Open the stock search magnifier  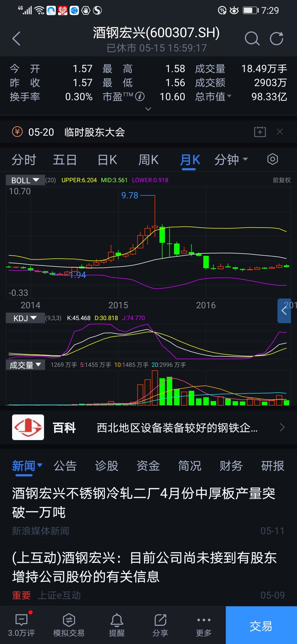[x=252, y=39]
